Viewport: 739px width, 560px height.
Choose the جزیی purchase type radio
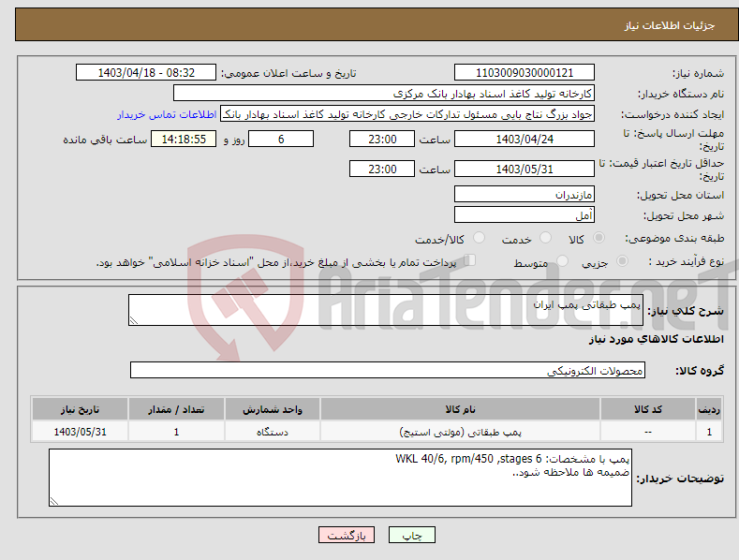tap(622, 261)
